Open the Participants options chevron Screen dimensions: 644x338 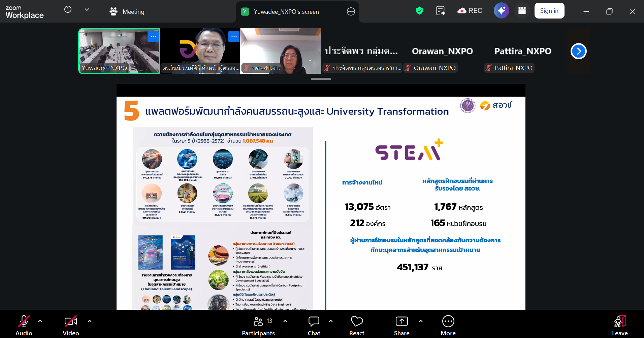(285, 321)
